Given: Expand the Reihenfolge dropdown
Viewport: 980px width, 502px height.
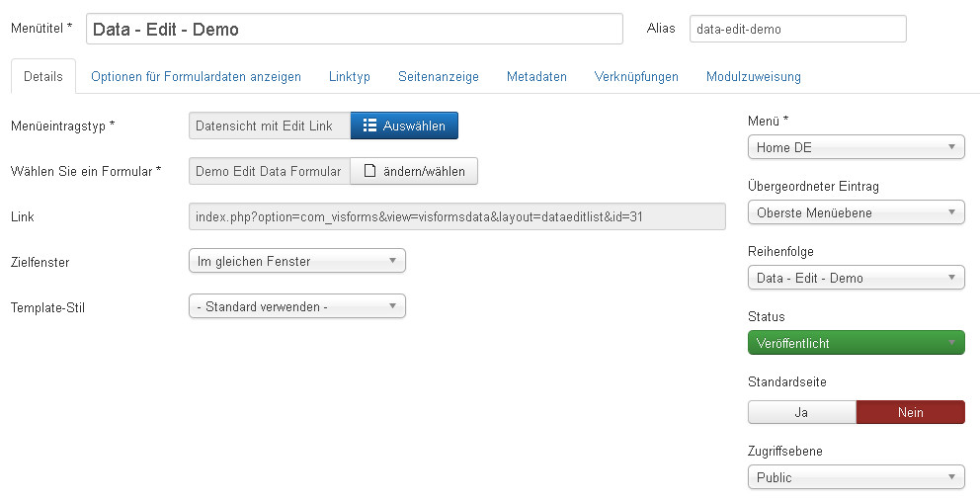Looking at the screenshot, I should [x=856, y=278].
